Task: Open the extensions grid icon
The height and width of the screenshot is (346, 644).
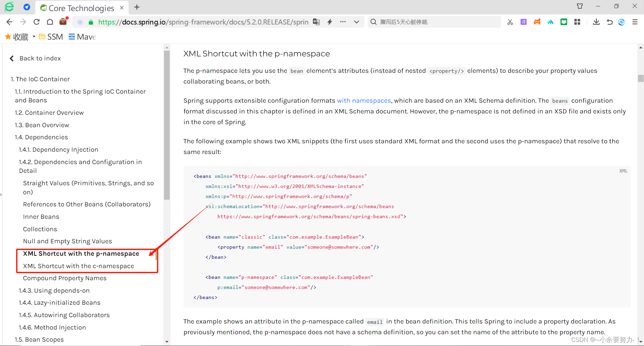Action: click(x=577, y=22)
